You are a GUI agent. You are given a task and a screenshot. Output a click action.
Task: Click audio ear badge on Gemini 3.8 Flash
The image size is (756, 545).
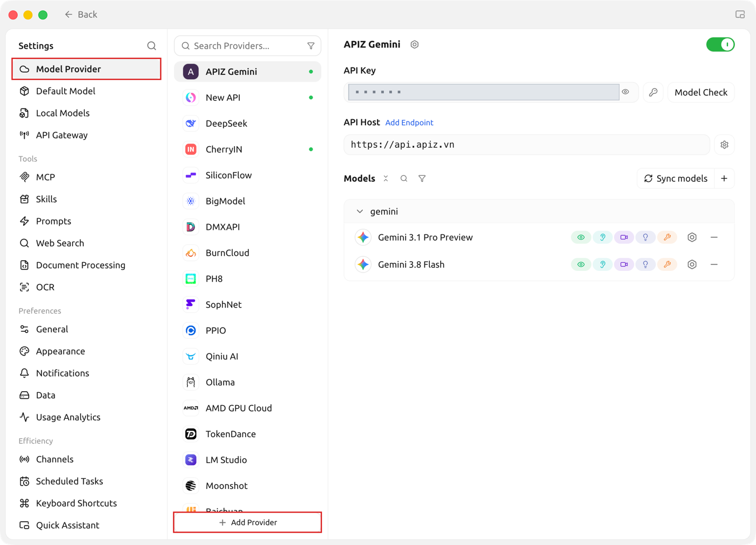click(x=603, y=264)
